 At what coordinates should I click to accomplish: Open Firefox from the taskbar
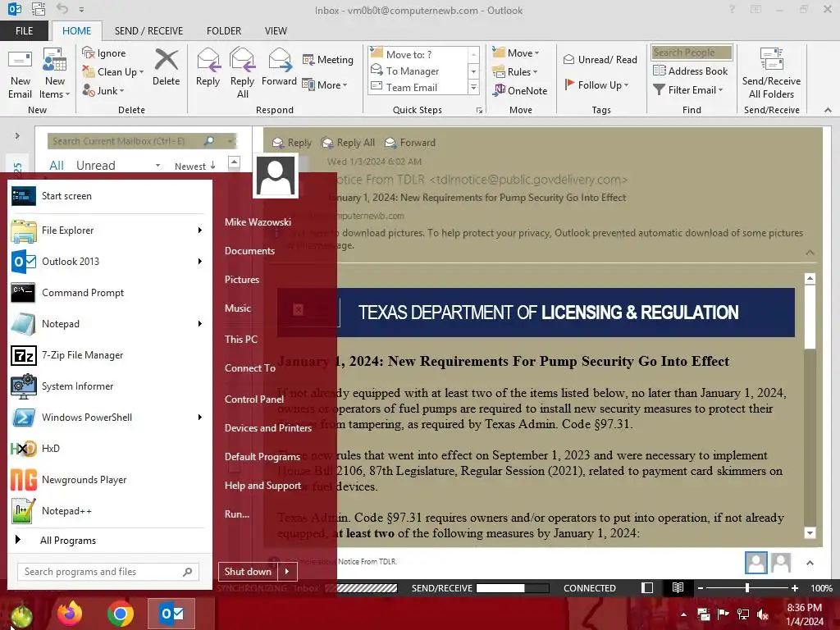tap(70, 614)
